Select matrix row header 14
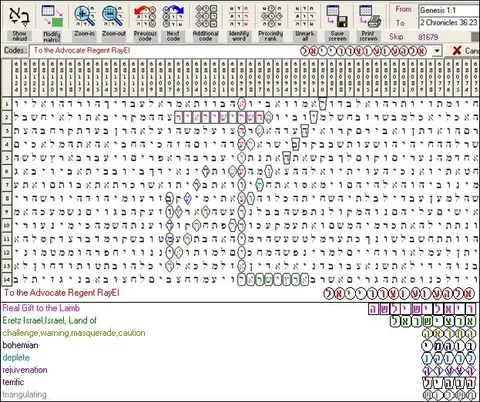The width and height of the screenshot is (480, 402). 6,279
